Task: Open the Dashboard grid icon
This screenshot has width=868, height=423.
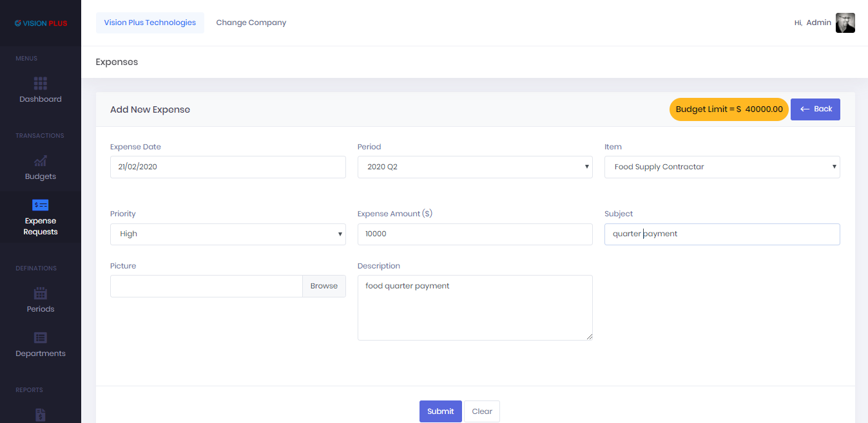Action: [41, 84]
